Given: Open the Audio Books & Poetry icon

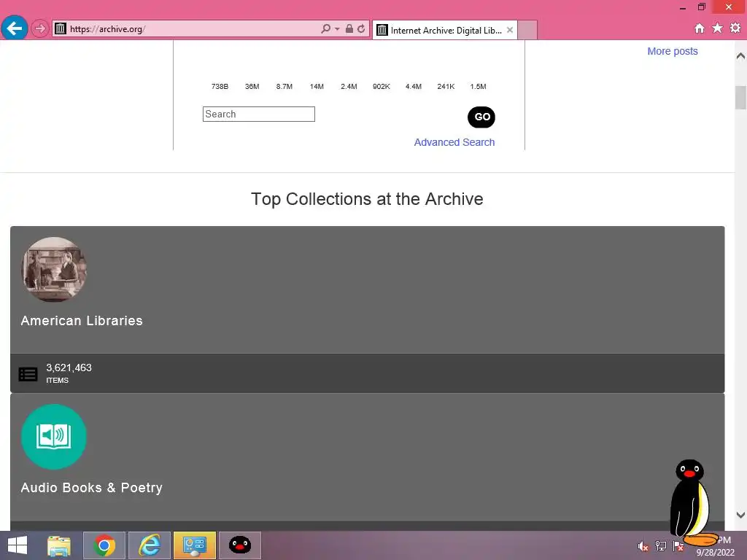Looking at the screenshot, I should pyautogui.click(x=54, y=437).
